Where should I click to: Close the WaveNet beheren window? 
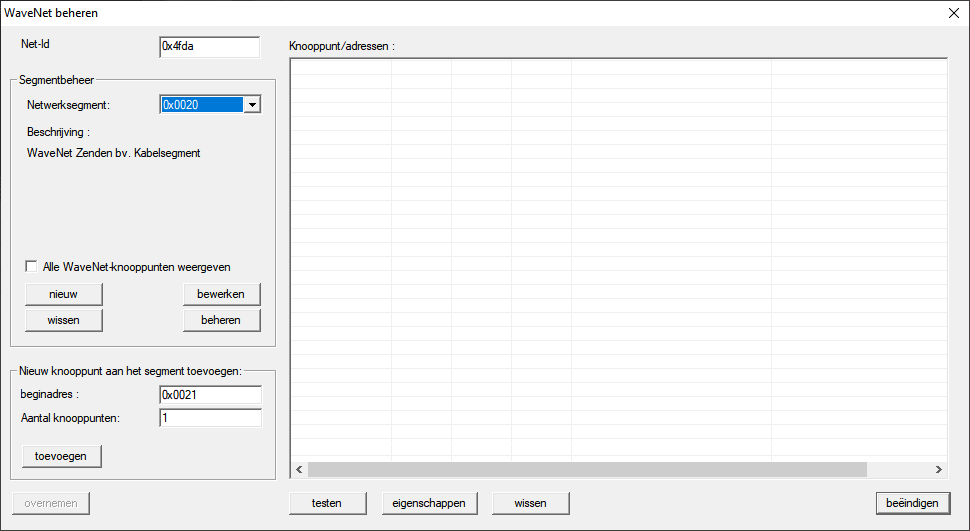(x=952, y=13)
